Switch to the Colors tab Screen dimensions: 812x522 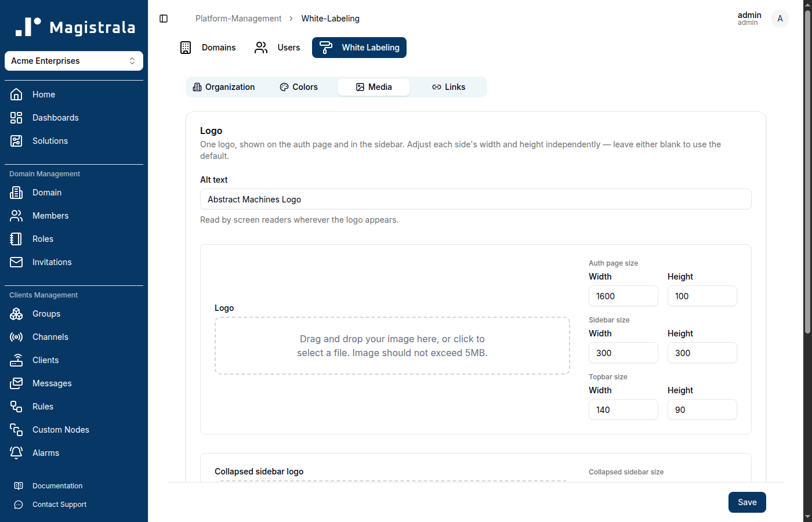click(299, 87)
